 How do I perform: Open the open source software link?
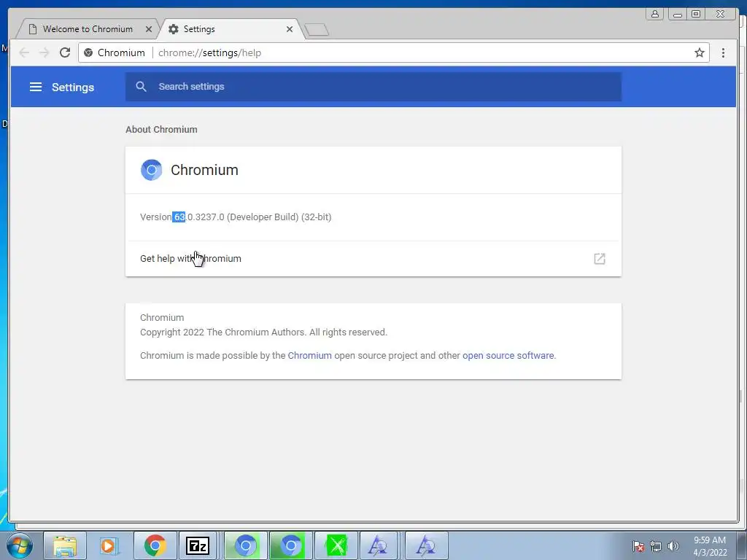(508, 355)
